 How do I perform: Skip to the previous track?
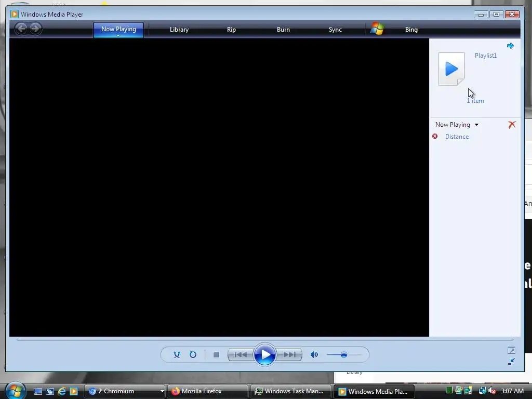tap(241, 354)
